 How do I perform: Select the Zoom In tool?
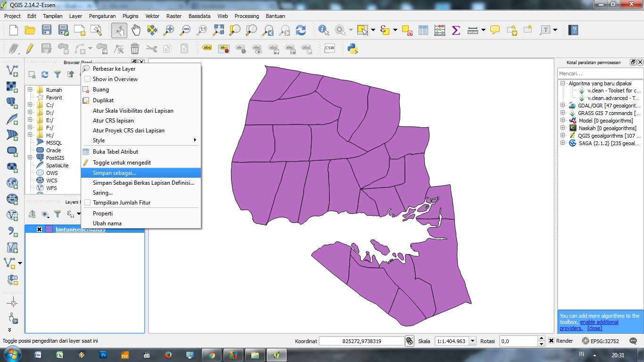point(169,29)
